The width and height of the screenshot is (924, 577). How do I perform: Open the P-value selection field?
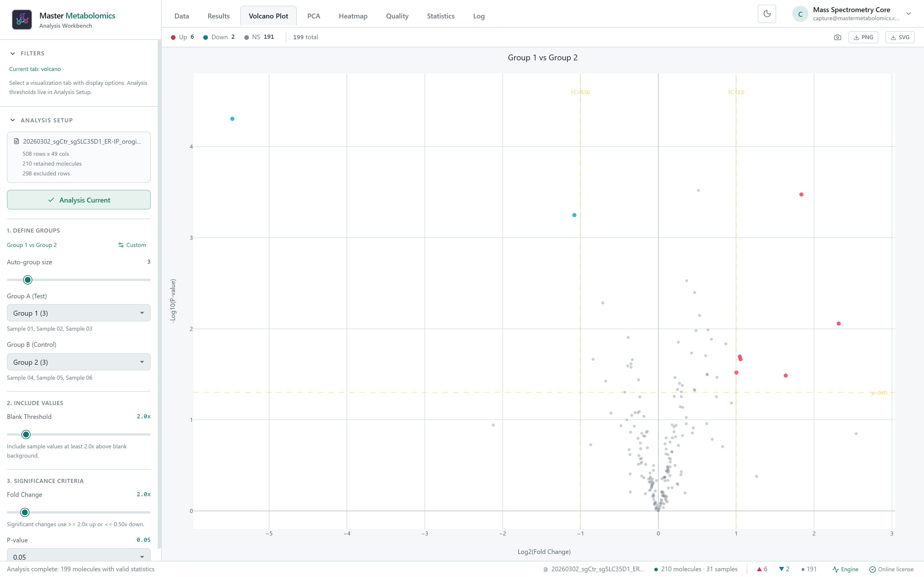(x=79, y=557)
